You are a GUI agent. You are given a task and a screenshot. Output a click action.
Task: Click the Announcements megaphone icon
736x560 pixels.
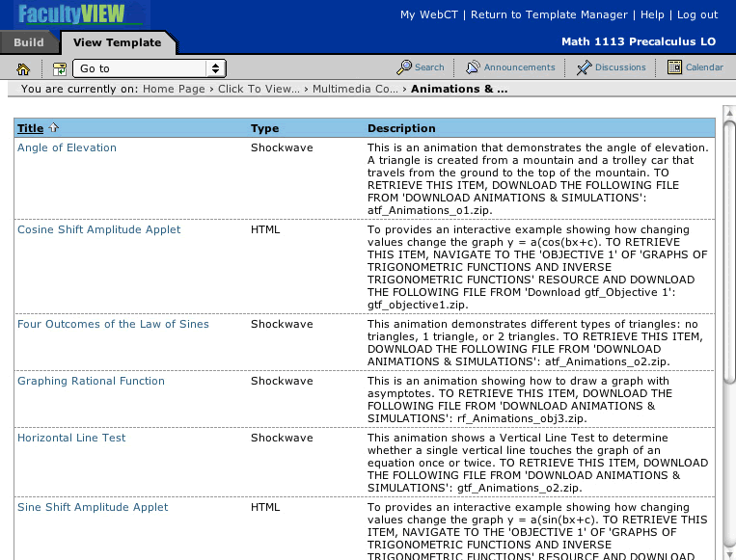[473, 67]
